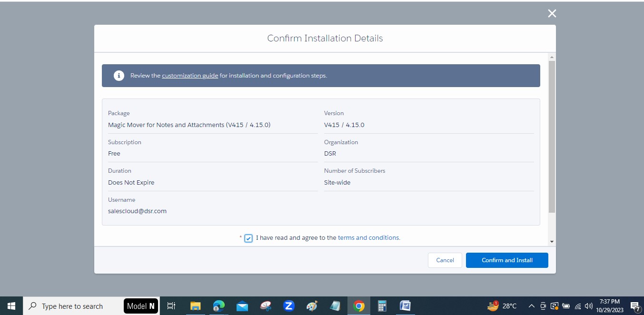This screenshot has width=644, height=315.
Task: Open the notification center icon
Action: (x=634, y=306)
